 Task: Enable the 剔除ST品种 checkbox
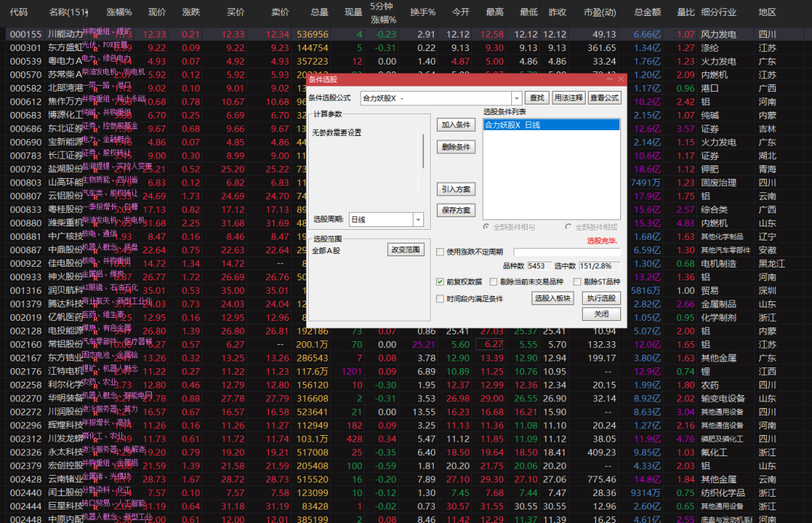(x=577, y=282)
